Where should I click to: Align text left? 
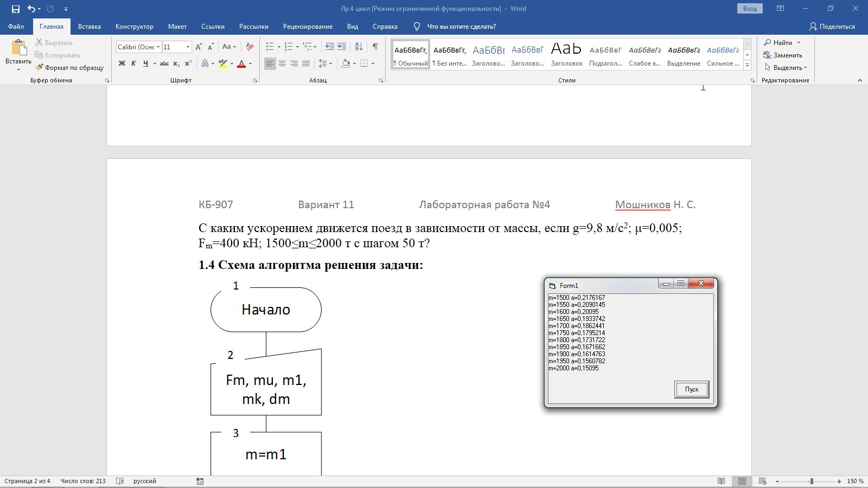(270, 63)
